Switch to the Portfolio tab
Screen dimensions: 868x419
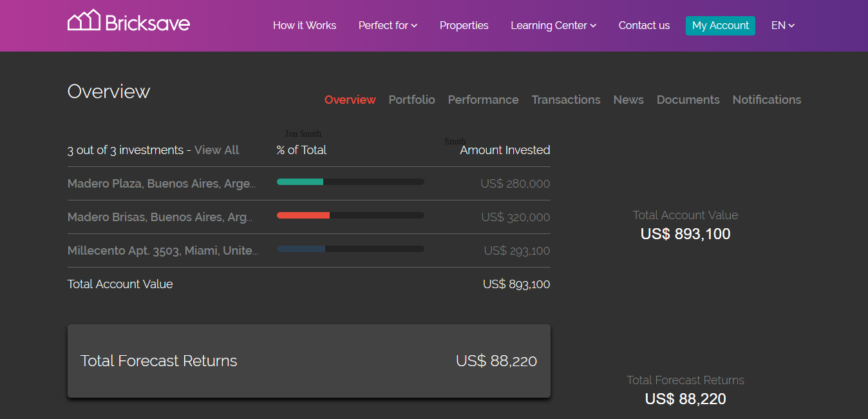click(411, 100)
